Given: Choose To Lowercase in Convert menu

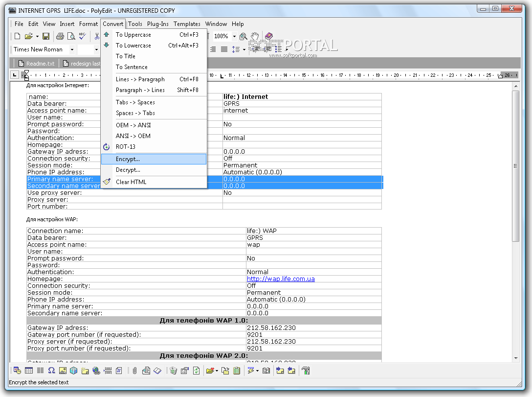Looking at the screenshot, I should tap(154, 46).
